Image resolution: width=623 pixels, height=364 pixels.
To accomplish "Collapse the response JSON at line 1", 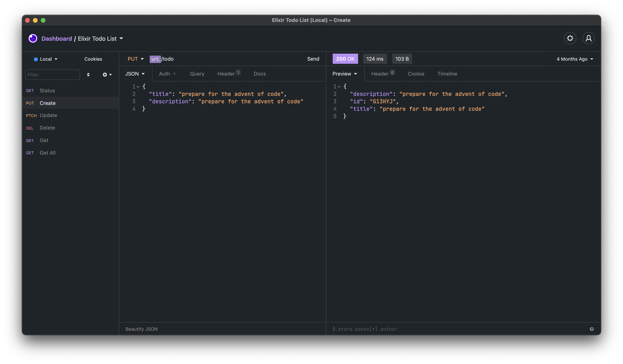I will pos(339,87).
